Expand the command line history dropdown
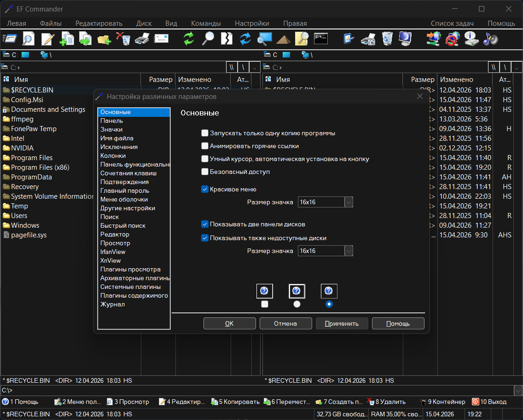Image resolution: width=523 pixels, height=420 pixels. pyautogui.click(x=518, y=391)
